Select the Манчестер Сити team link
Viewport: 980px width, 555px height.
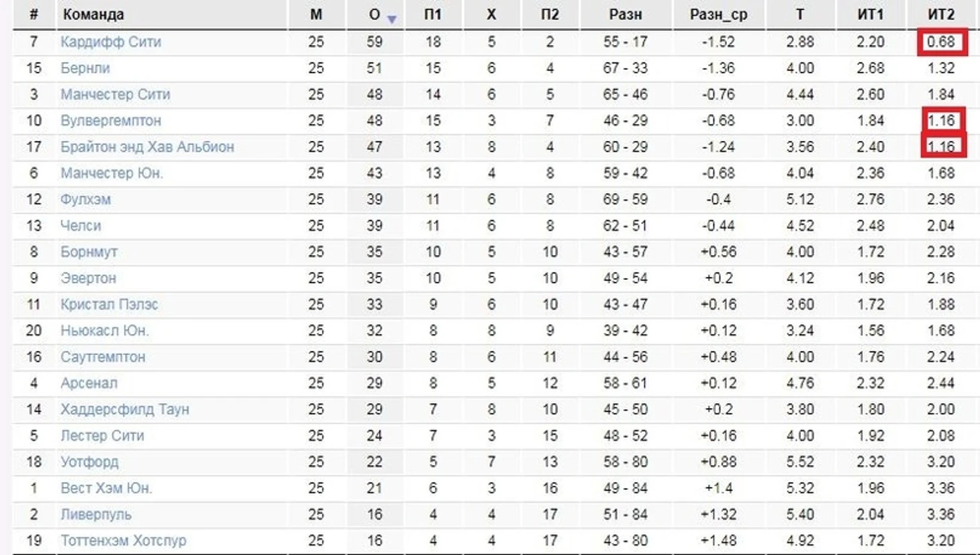click(x=115, y=94)
